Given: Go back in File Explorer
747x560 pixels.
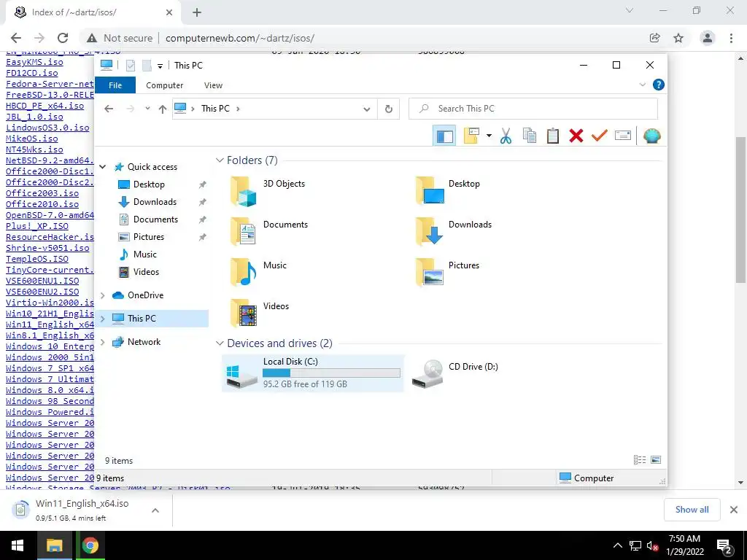Looking at the screenshot, I should pyautogui.click(x=109, y=109).
